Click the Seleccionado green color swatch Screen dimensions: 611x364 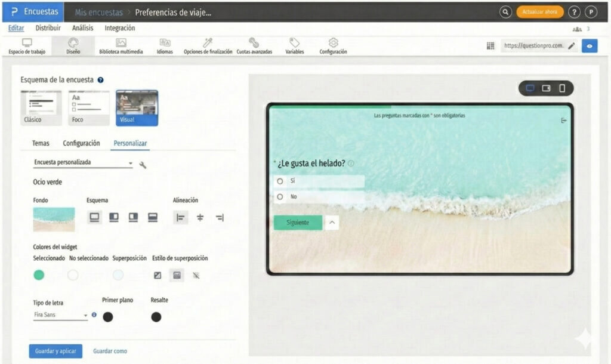click(39, 274)
